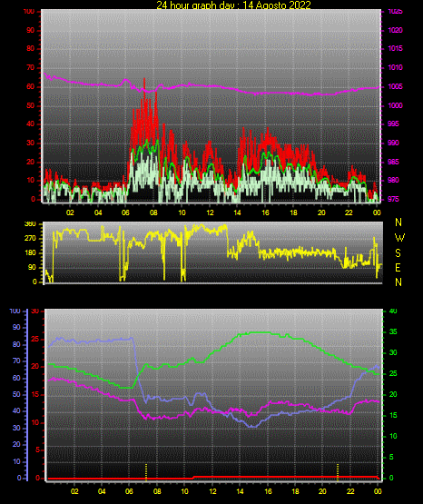Click the blue 80 humidity axis label
This screenshot has height=504, width=423.
coord(16,344)
